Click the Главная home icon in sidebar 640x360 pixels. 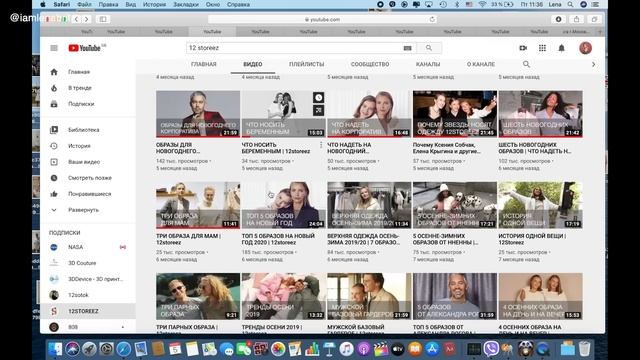coord(54,72)
